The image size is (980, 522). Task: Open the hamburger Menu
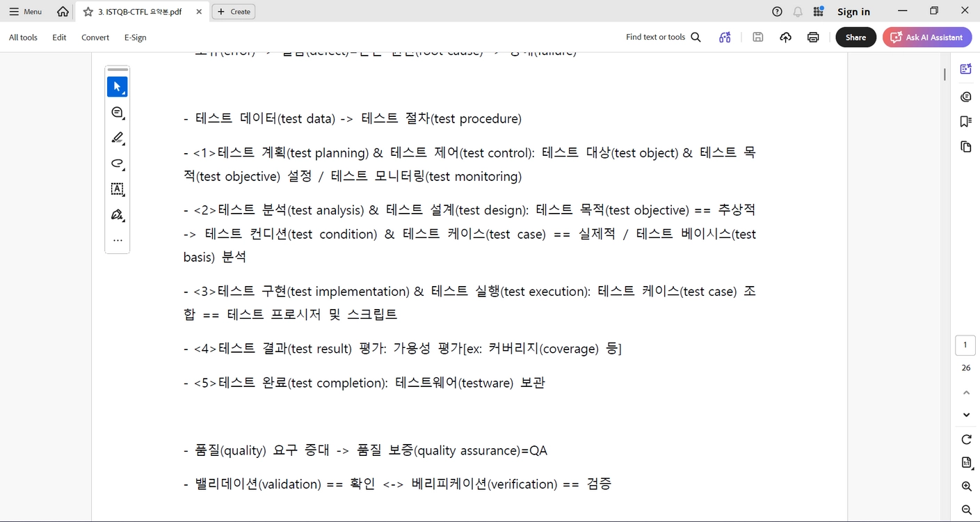26,12
